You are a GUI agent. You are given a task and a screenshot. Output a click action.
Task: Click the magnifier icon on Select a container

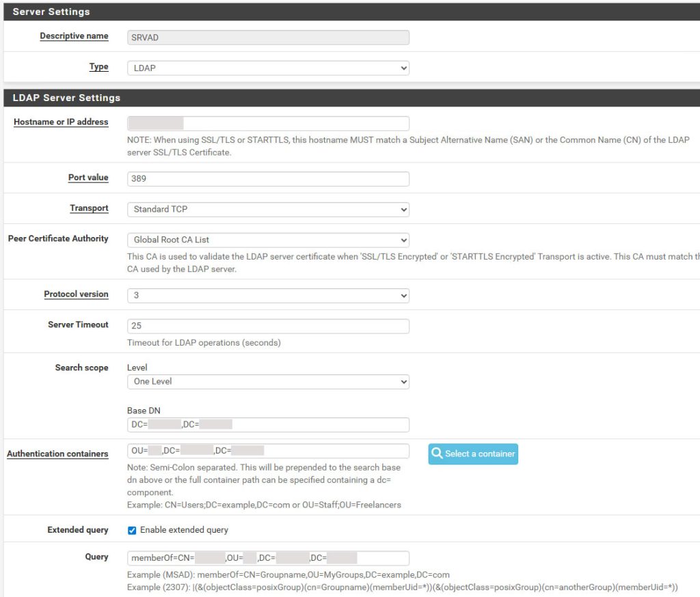tap(437, 454)
